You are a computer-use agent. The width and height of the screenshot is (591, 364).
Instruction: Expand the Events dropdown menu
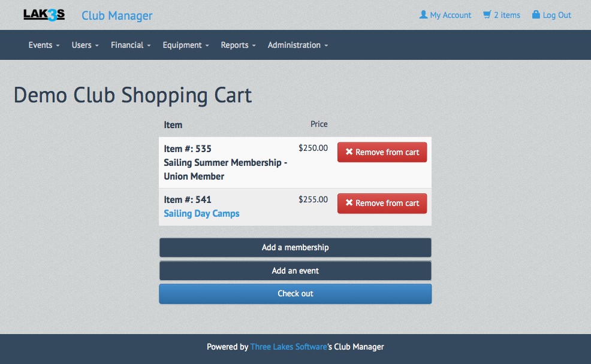44,45
